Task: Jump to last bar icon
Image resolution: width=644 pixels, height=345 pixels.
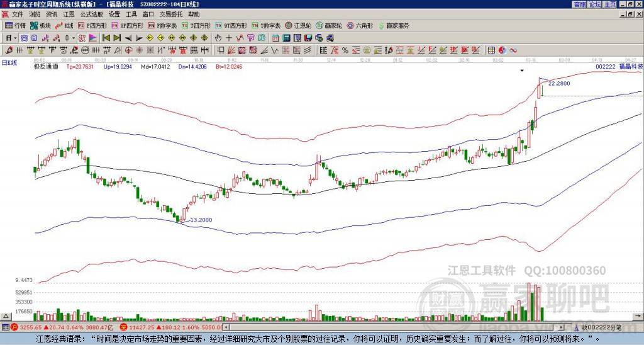Action: coord(117,38)
